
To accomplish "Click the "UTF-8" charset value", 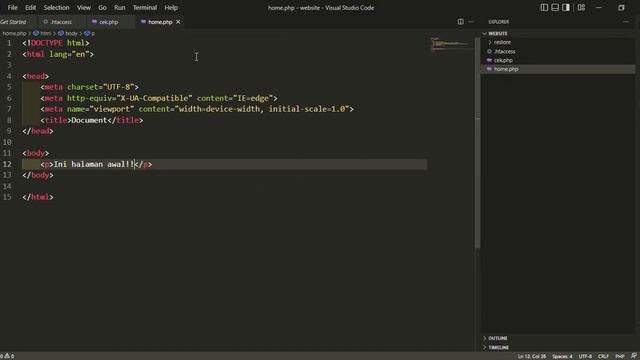I will (119, 87).
